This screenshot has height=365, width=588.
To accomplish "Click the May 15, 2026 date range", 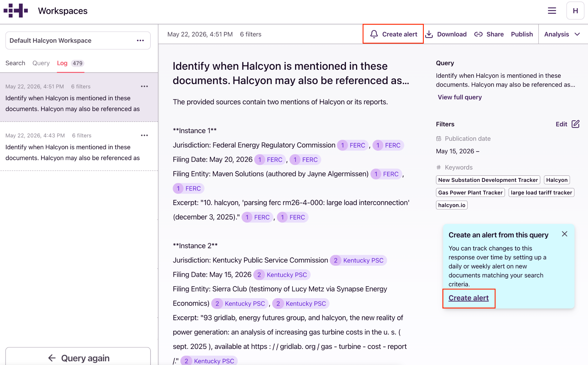I will (x=458, y=151).
